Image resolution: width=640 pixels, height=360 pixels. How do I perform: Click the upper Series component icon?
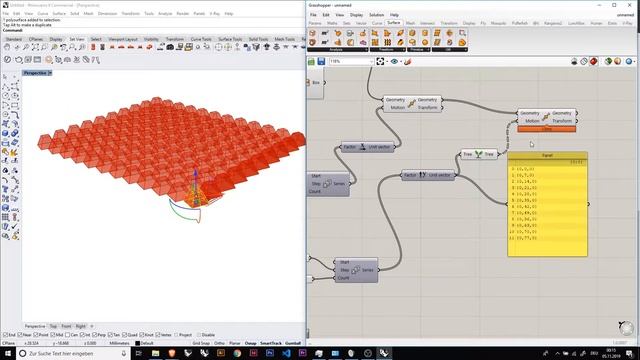(327, 184)
